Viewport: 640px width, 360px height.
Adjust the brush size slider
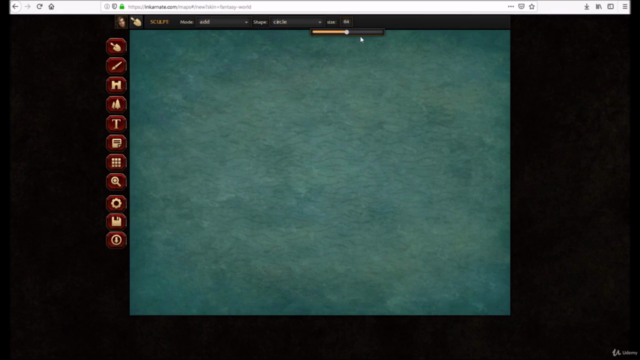click(x=347, y=32)
